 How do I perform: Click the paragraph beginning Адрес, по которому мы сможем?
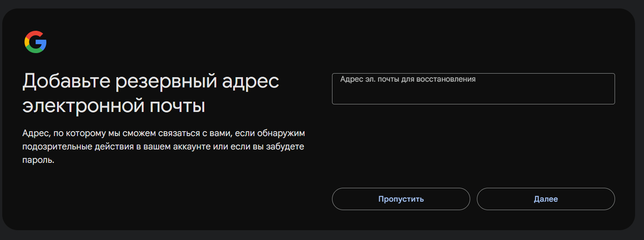pyautogui.click(x=163, y=147)
